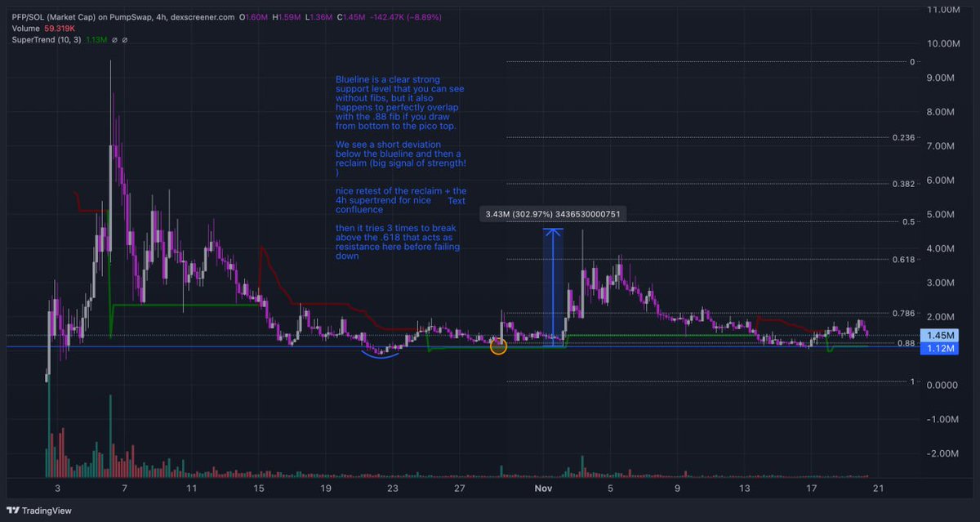Select the blue arc drawing under the deviation
This screenshot has width=980, height=522.
[x=381, y=356]
